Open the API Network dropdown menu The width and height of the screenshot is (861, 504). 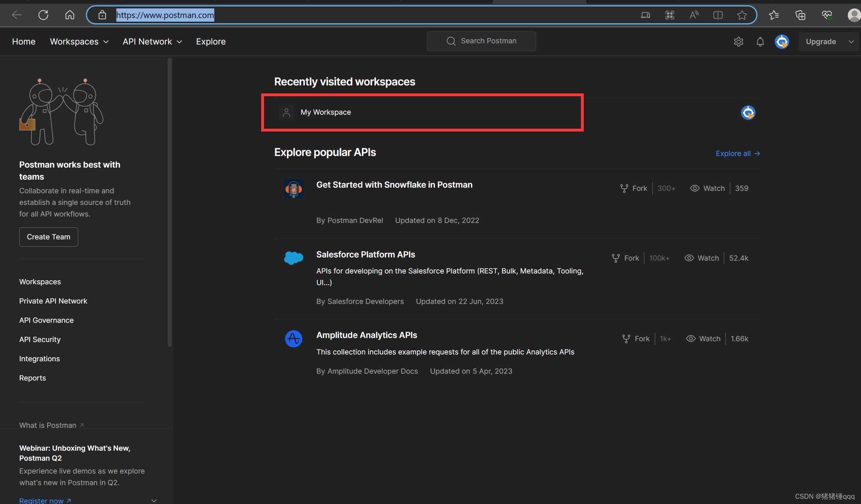coord(152,41)
